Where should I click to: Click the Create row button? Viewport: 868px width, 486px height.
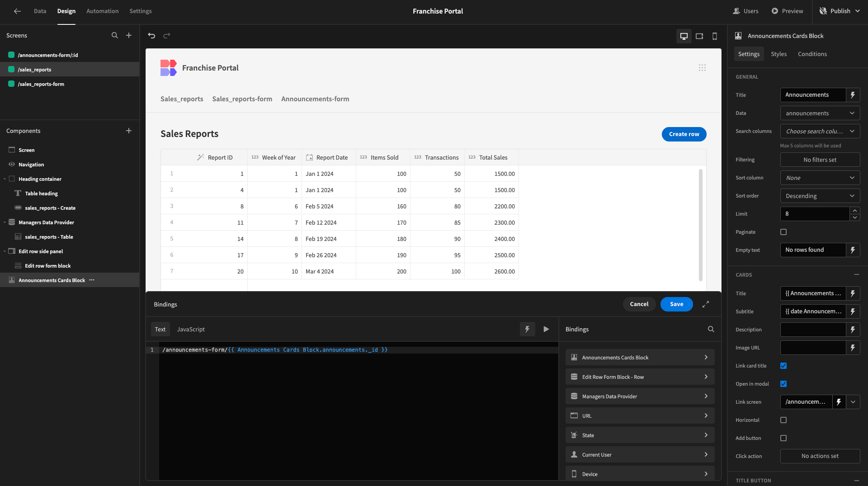coord(684,134)
